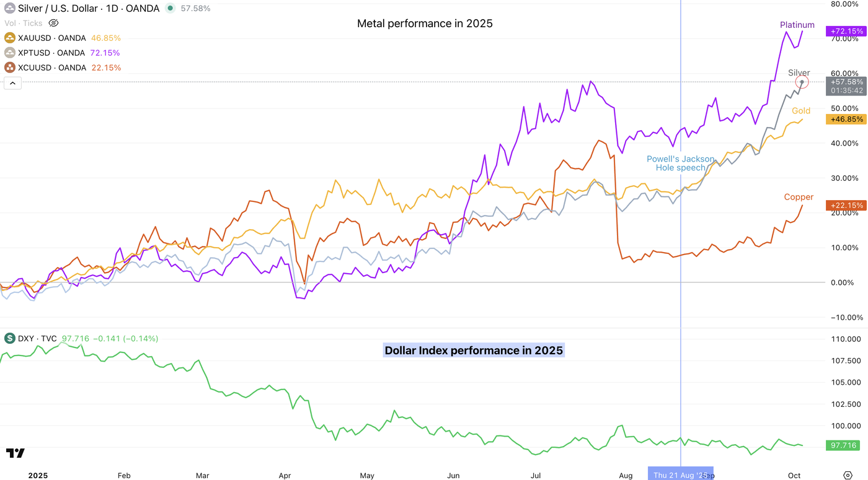The image size is (868, 480).
Task: Click the purple +72.15% price label
Action: point(845,31)
